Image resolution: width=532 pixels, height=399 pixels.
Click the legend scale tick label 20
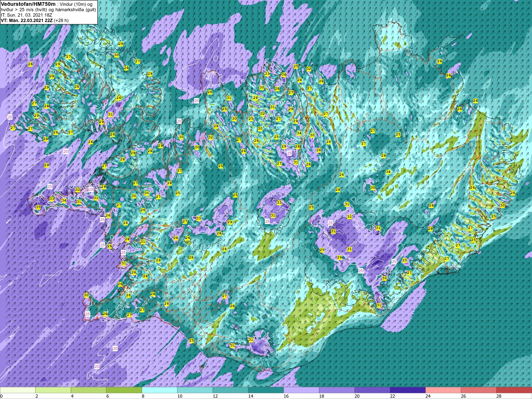click(x=357, y=396)
